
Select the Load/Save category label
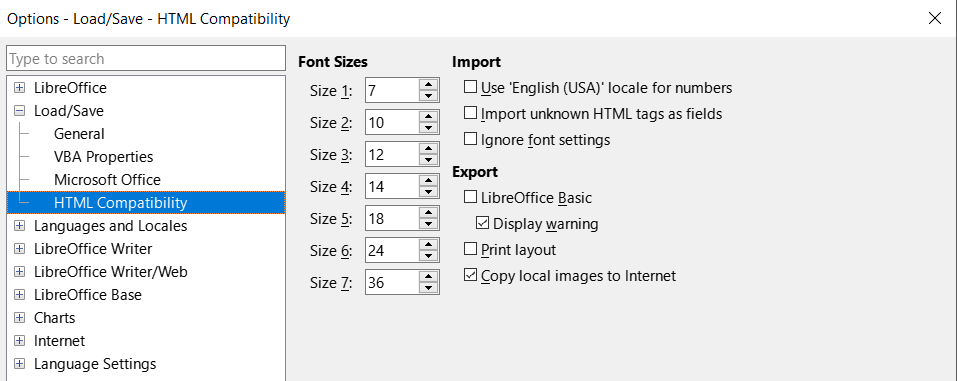(69, 111)
